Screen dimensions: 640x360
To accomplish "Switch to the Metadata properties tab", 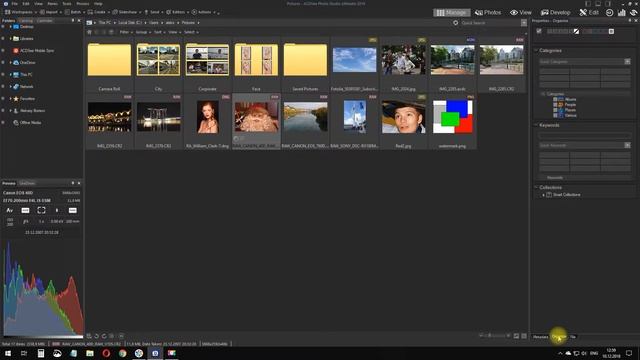I will pos(540,337).
